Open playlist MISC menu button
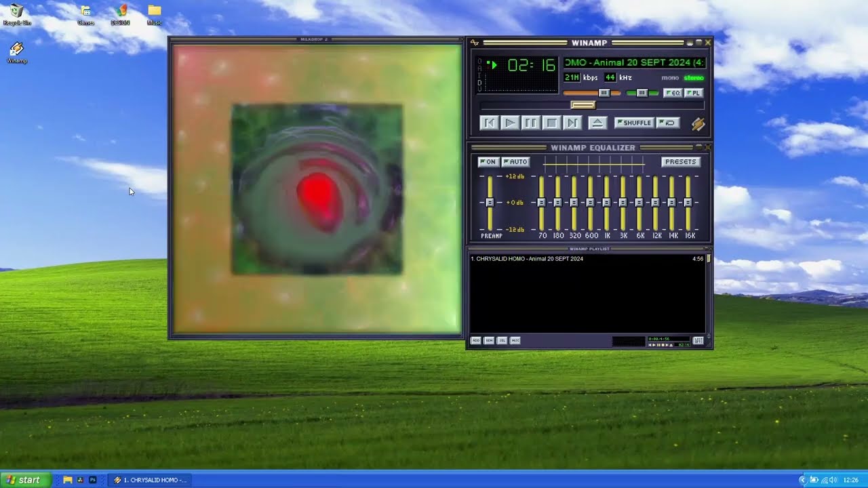The image size is (868, 488). [x=515, y=340]
